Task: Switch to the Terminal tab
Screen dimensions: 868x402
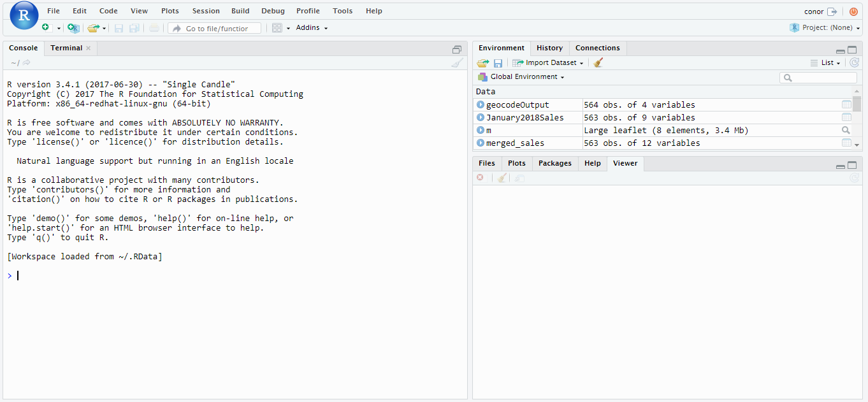Action: 66,48
